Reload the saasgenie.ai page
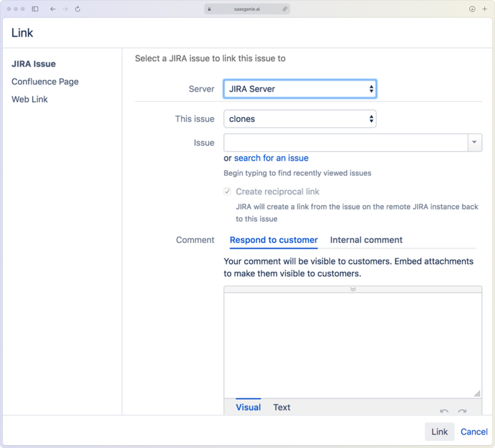Image resolution: width=495 pixels, height=448 pixels. 77,9
